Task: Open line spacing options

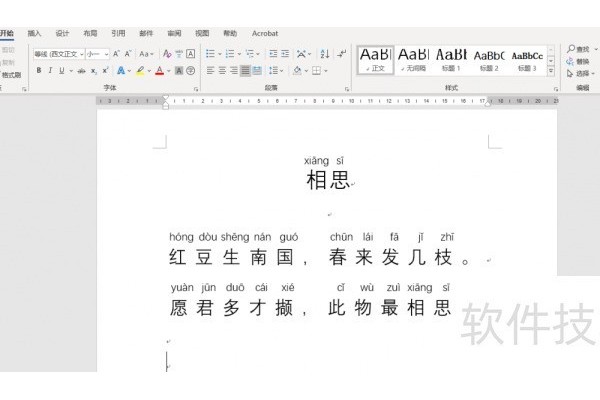Action: pyautogui.click(x=273, y=71)
